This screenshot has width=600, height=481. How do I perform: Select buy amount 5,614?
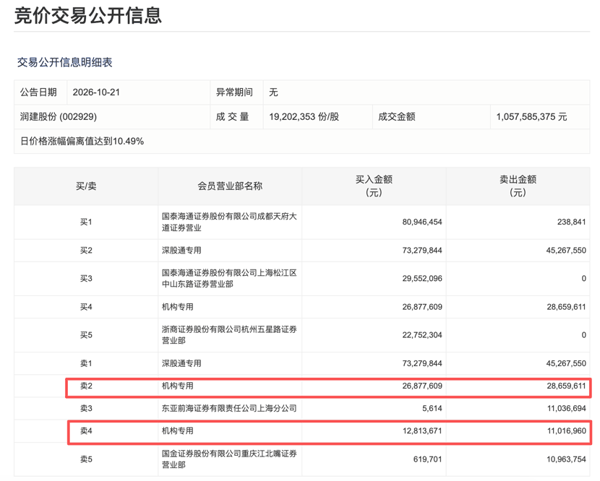432,408
